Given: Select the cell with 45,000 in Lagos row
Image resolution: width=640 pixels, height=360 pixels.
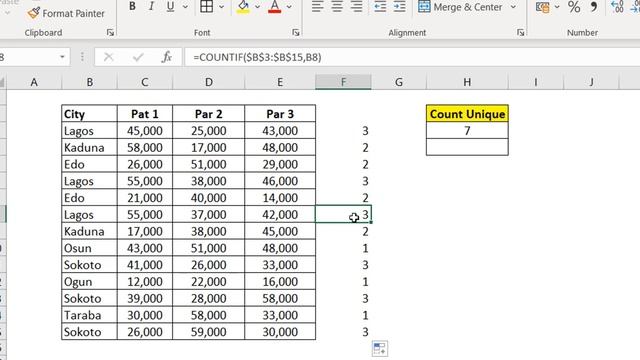Looking at the screenshot, I should 145,131.
